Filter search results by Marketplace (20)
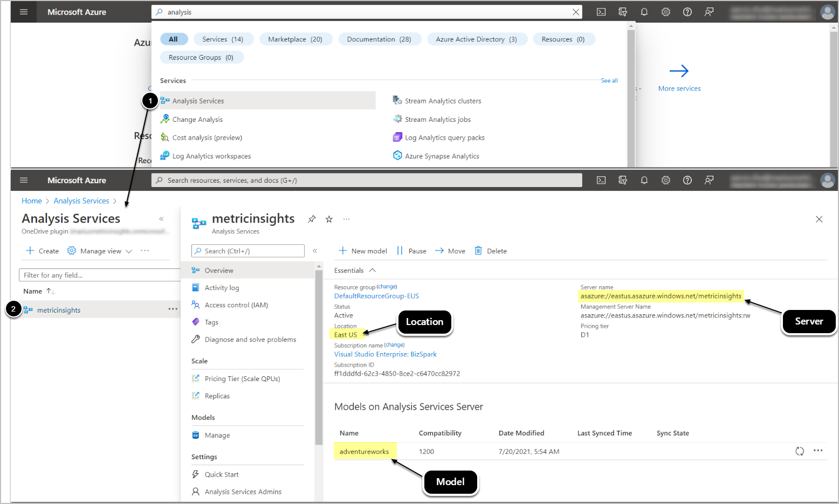 [x=295, y=39]
